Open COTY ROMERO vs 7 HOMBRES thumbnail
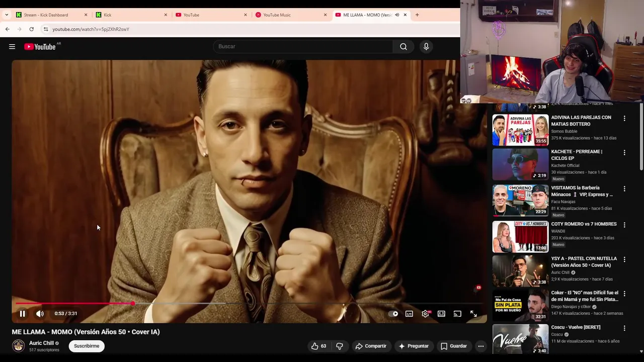Screen dimensions: 644x362 click(520, 237)
